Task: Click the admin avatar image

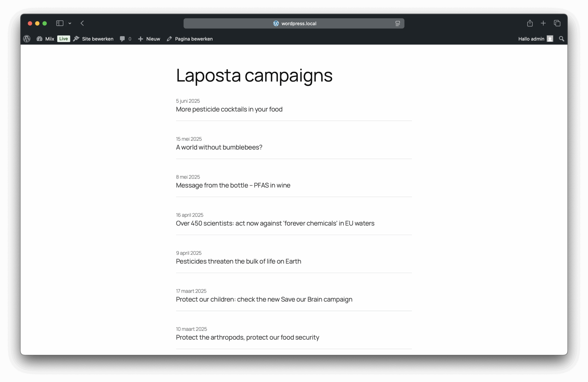Action: (550, 39)
